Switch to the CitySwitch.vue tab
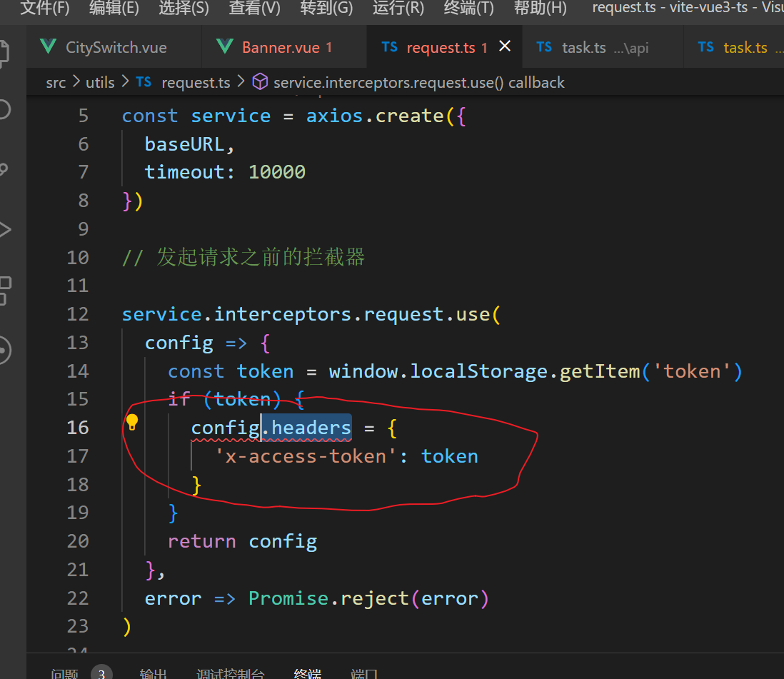The height and width of the screenshot is (679, 784). point(114,47)
